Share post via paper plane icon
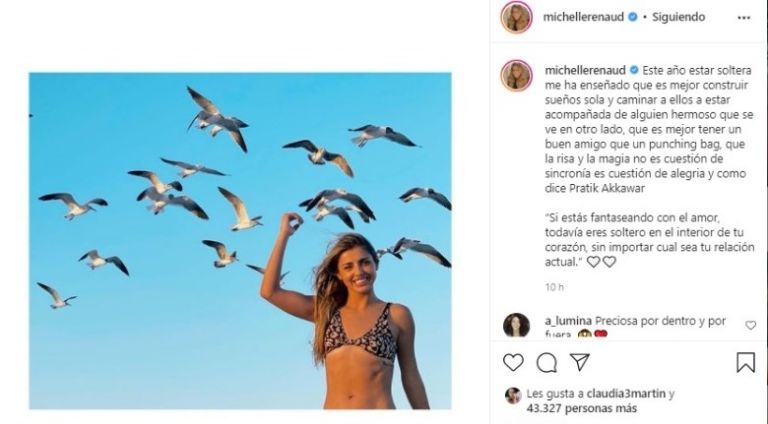 click(579, 362)
